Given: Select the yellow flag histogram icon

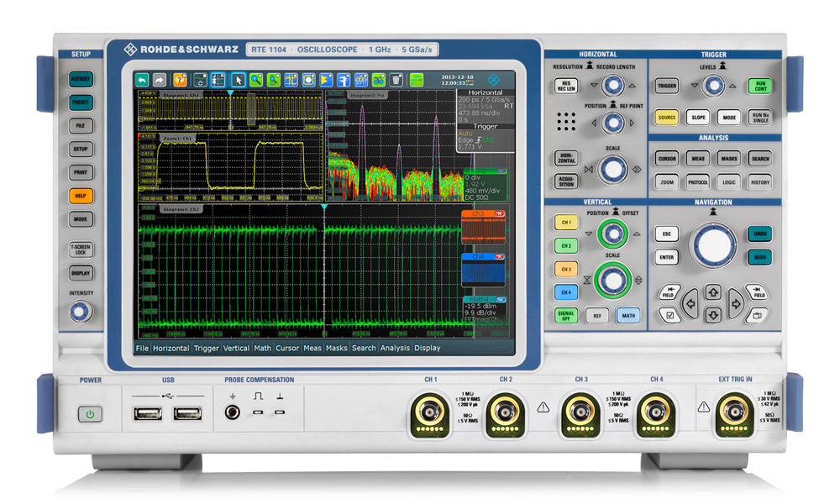Looking at the screenshot, I should pyautogui.click(x=326, y=81).
